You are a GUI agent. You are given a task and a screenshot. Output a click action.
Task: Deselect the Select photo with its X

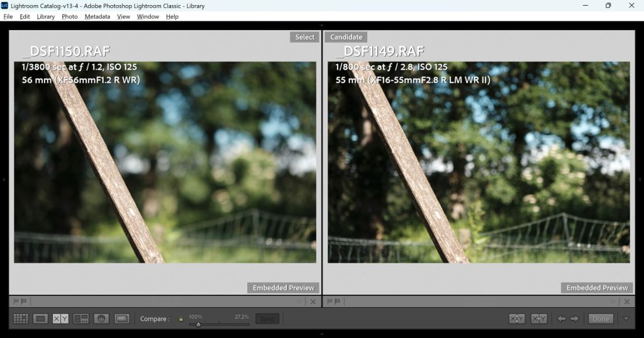(313, 302)
